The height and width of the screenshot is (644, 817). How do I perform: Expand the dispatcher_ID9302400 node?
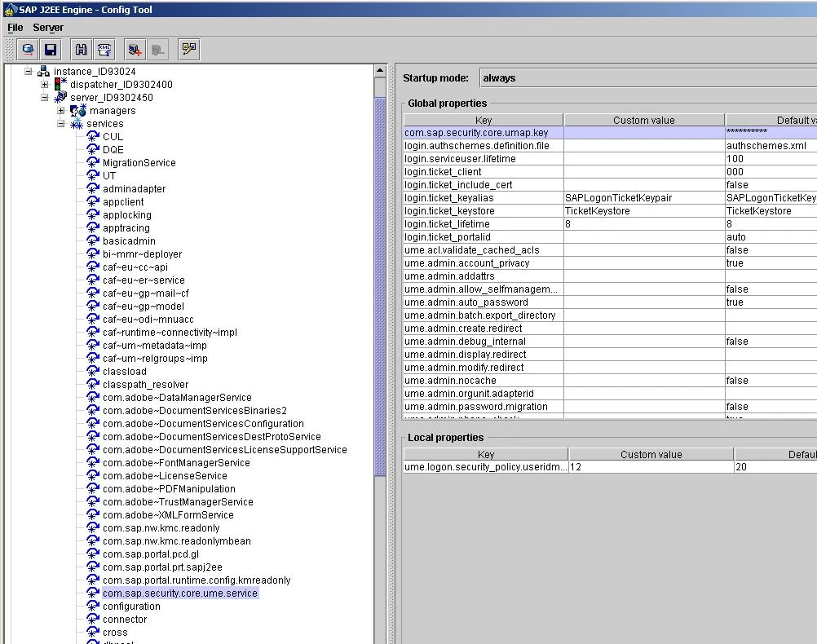[x=45, y=84]
